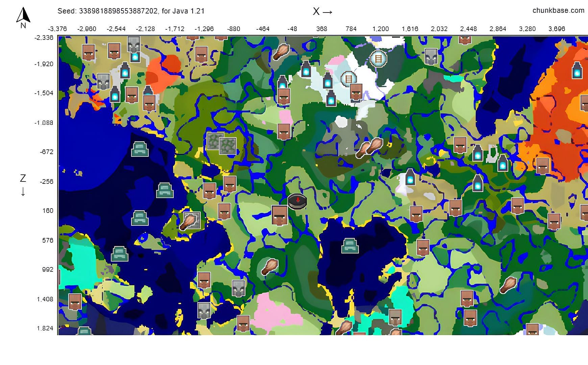Click the lantern icon near X 500, Z -1,480
Image resolution: width=588 pixels, height=365 pixels.
332,98
